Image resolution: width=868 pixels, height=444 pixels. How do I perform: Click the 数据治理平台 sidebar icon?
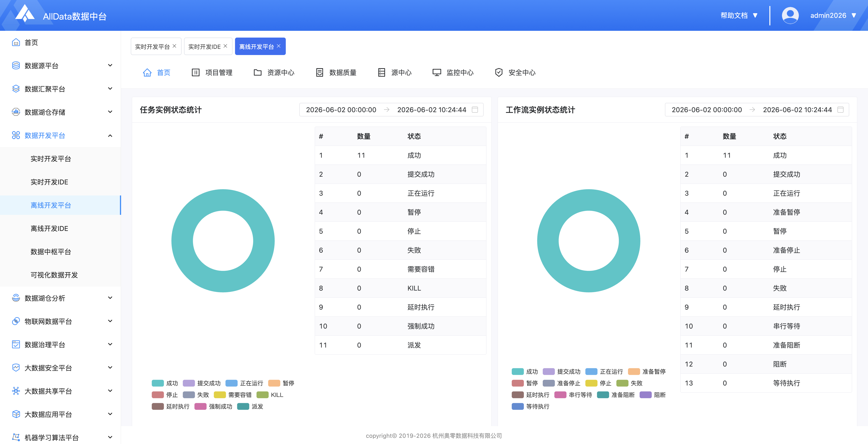(16, 345)
